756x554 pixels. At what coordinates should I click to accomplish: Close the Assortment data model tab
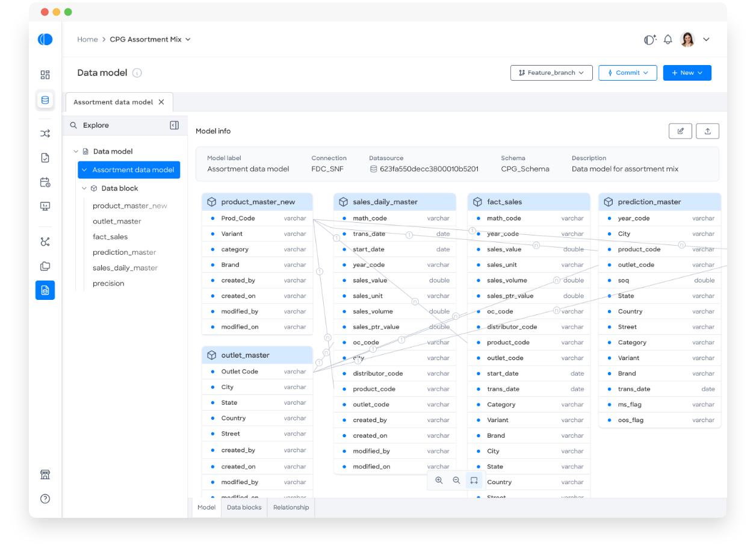(161, 102)
